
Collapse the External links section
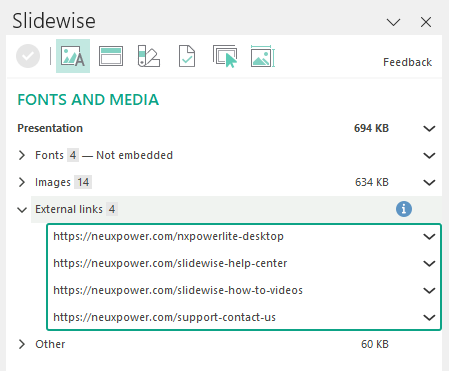coord(22,210)
